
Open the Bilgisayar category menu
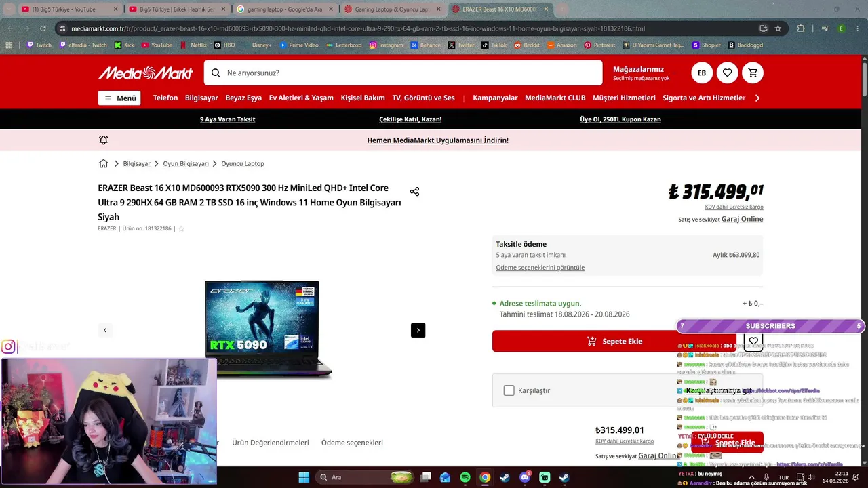tap(201, 98)
